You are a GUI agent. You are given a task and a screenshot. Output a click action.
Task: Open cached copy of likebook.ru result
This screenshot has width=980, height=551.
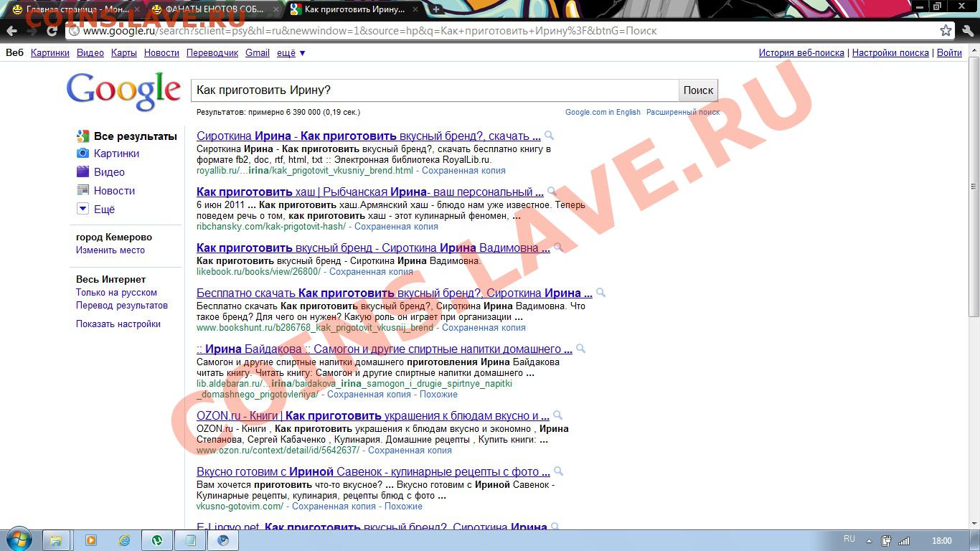point(371,272)
